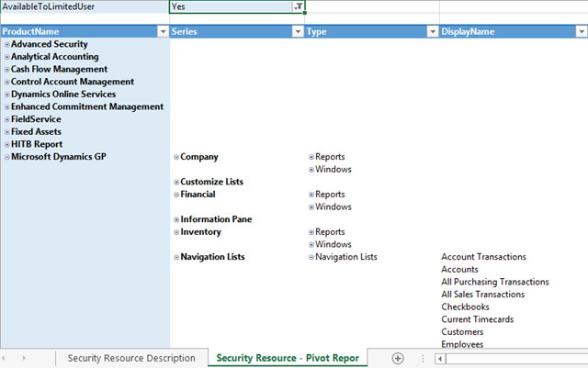588x368 pixels.
Task: Expand Reports under the Company series
Action: 311,157
